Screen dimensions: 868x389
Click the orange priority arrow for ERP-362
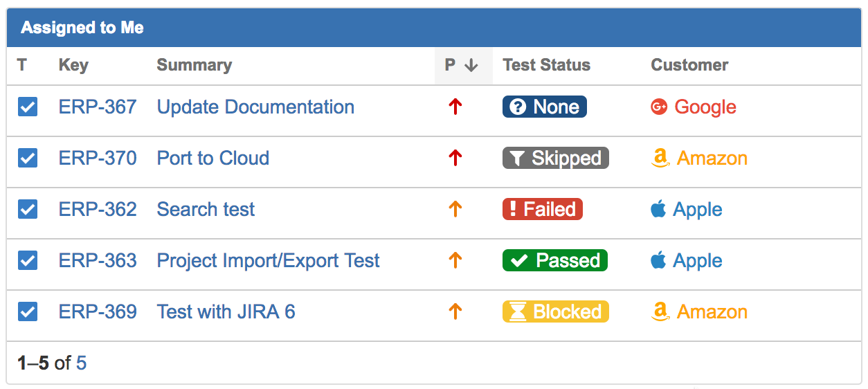455,209
